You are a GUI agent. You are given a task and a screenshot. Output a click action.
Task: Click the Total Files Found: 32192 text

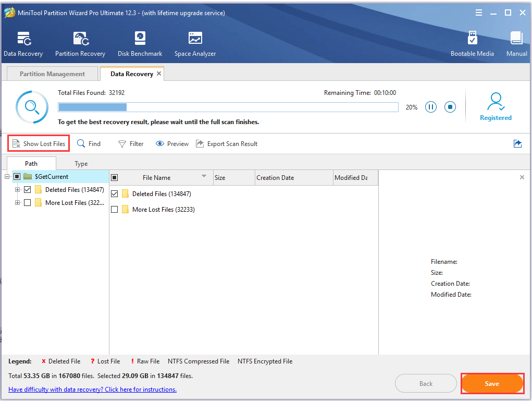click(91, 92)
